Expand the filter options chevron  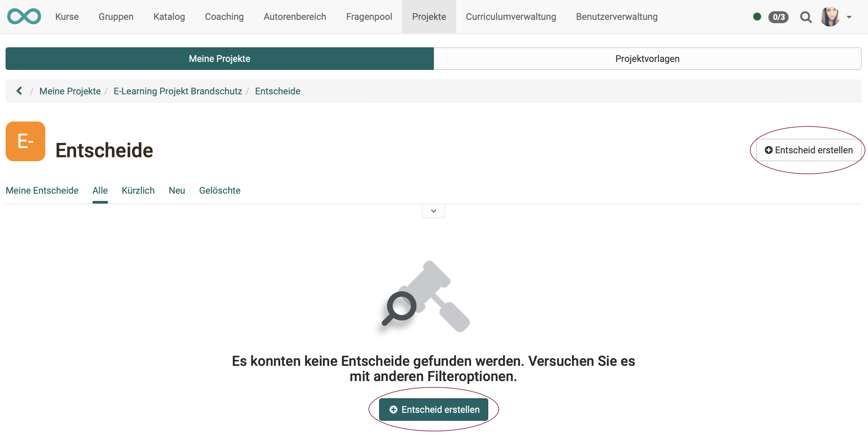click(433, 211)
